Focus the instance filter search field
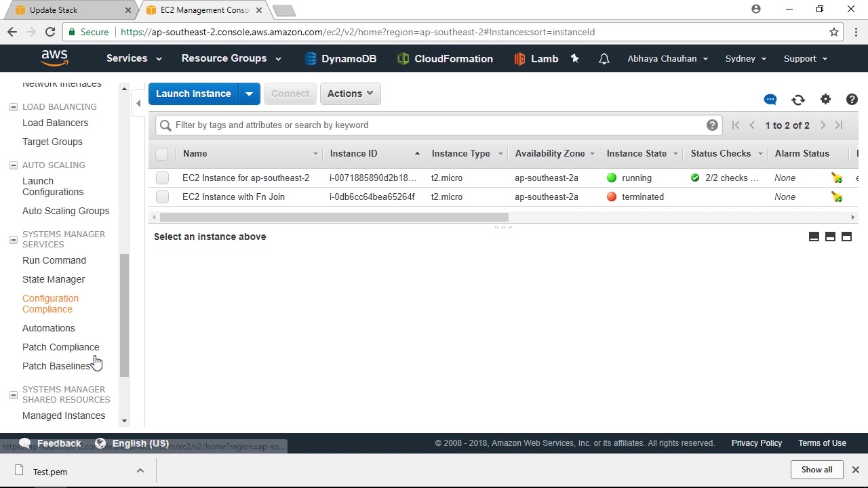The width and height of the screenshot is (868, 488). pos(437,125)
